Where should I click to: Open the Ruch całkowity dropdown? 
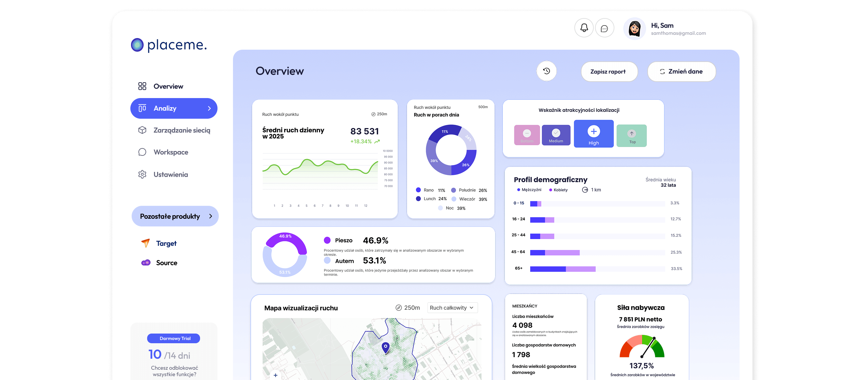pos(452,307)
